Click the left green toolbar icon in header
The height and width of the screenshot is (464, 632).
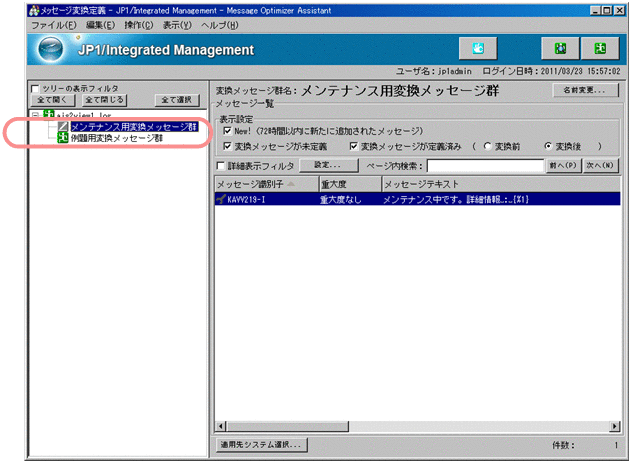pos(559,49)
